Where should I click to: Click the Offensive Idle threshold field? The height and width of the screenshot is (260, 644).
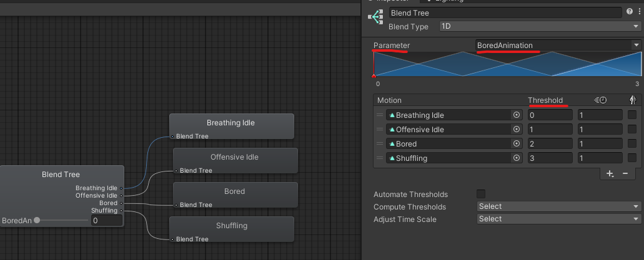(x=550, y=130)
